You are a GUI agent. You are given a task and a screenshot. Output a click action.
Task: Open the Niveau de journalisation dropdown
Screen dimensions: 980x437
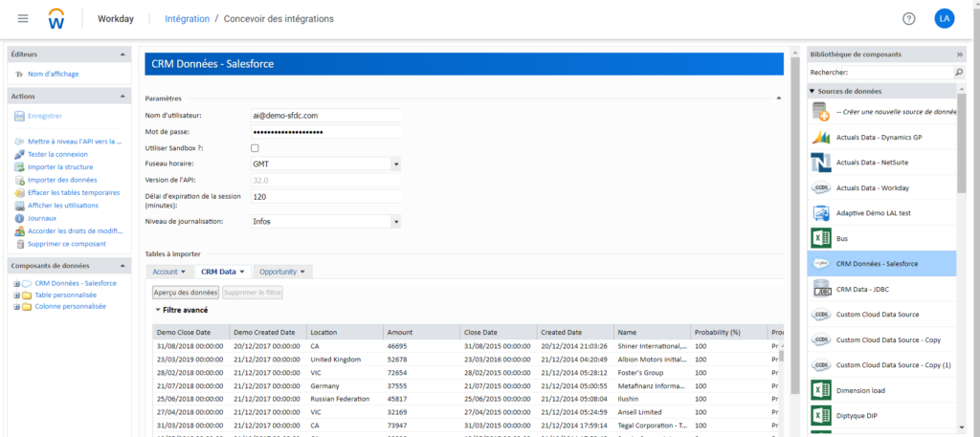(395, 222)
